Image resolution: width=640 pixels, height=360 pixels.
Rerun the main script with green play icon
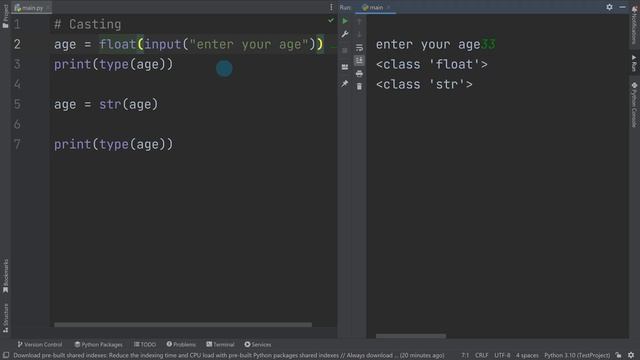coord(345,21)
